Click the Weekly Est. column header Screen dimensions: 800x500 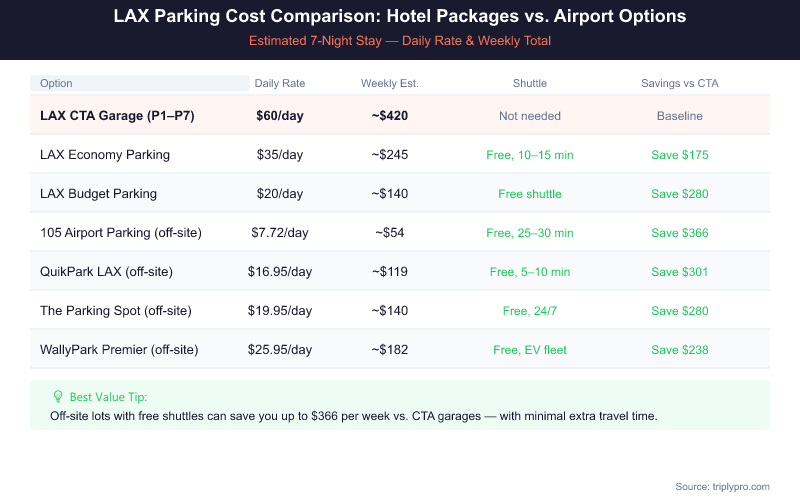(390, 83)
